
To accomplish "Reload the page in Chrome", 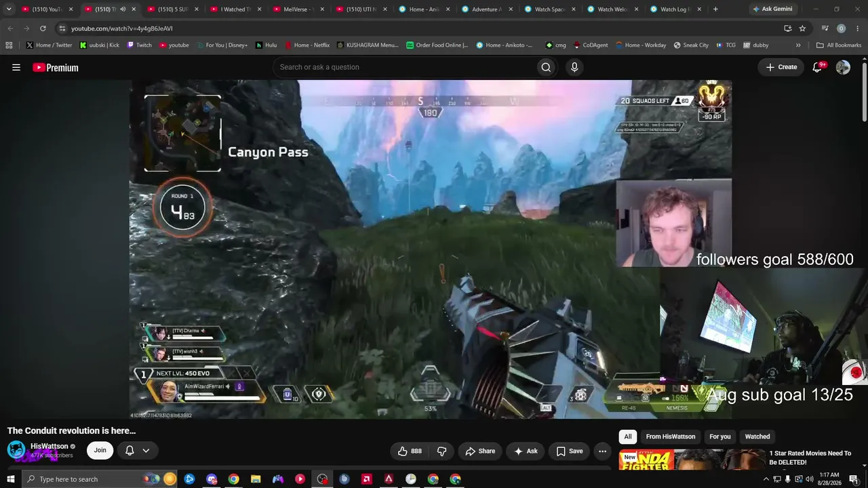I will click(43, 28).
